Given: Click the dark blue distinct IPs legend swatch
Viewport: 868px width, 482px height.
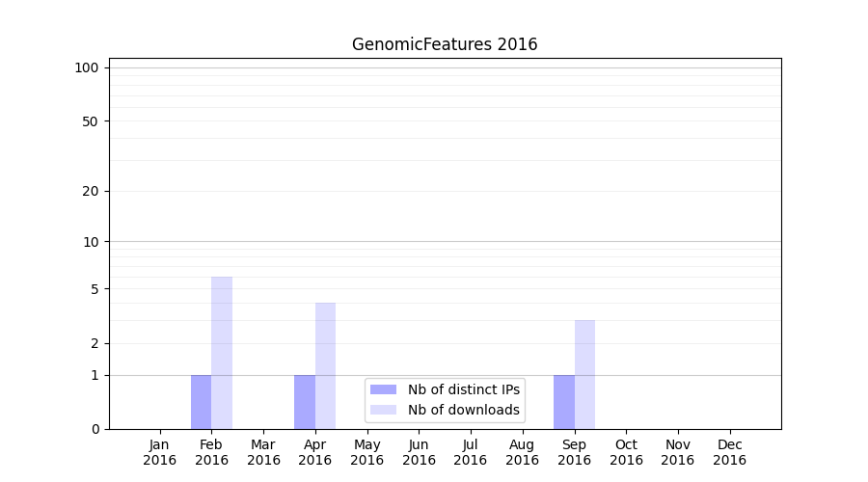Looking at the screenshot, I should (x=383, y=389).
